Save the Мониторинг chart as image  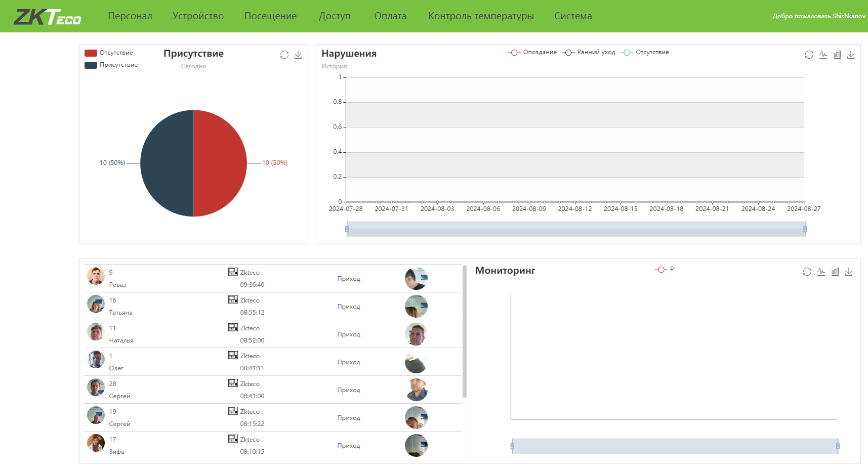pos(849,272)
